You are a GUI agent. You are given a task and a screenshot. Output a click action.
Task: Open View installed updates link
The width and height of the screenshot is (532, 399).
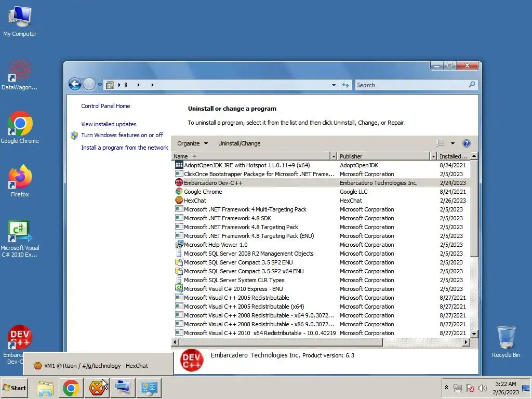(109, 124)
